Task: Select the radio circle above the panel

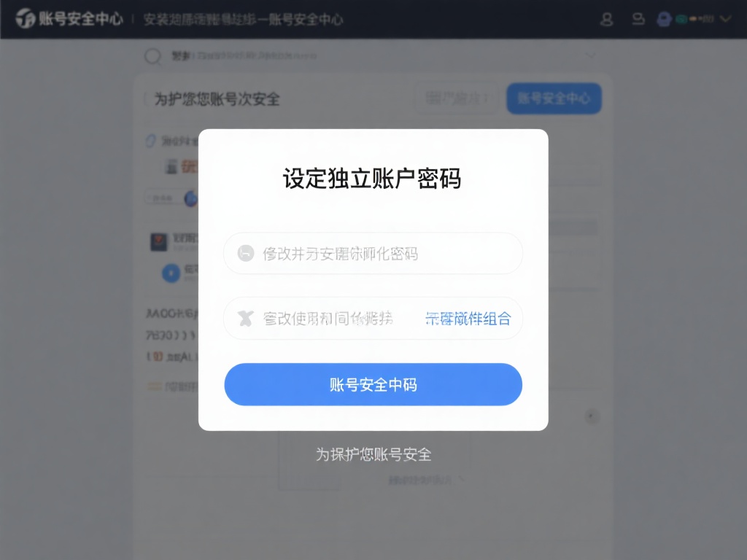Action: pyautogui.click(x=153, y=56)
